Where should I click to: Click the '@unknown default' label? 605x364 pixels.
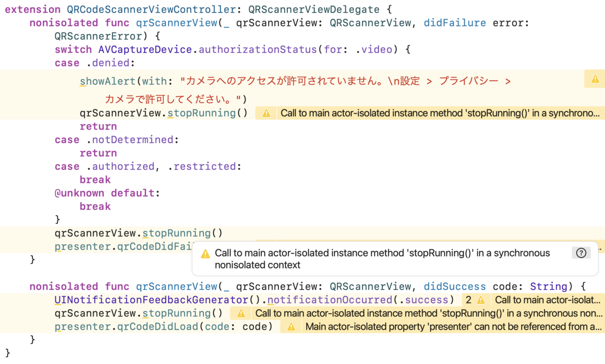[104, 193]
